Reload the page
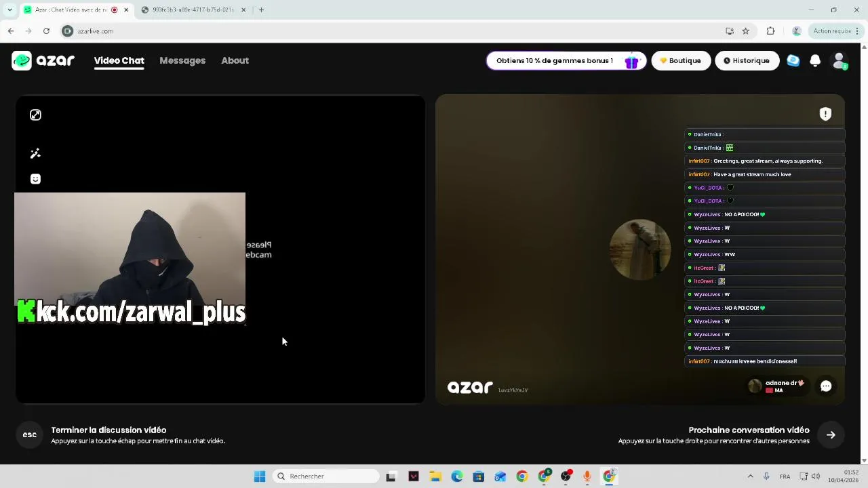 [x=46, y=30]
